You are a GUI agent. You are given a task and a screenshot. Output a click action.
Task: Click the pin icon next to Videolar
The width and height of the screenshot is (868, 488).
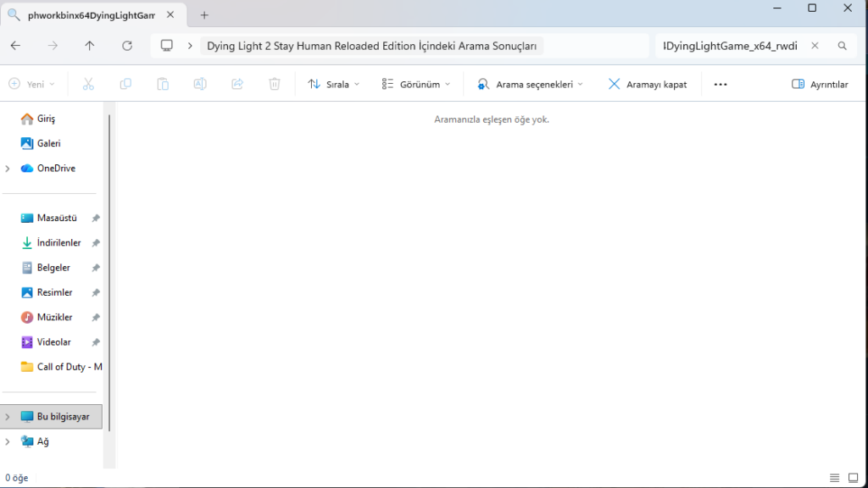(x=96, y=342)
